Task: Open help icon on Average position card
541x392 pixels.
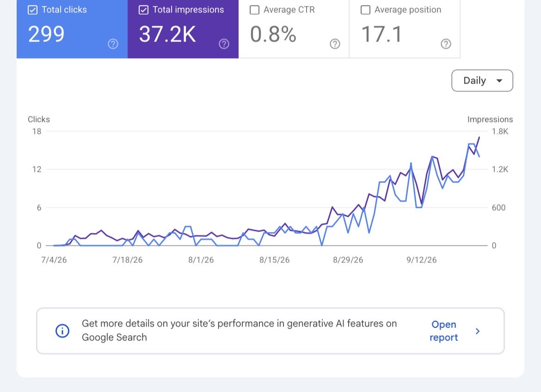Action: click(x=446, y=44)
